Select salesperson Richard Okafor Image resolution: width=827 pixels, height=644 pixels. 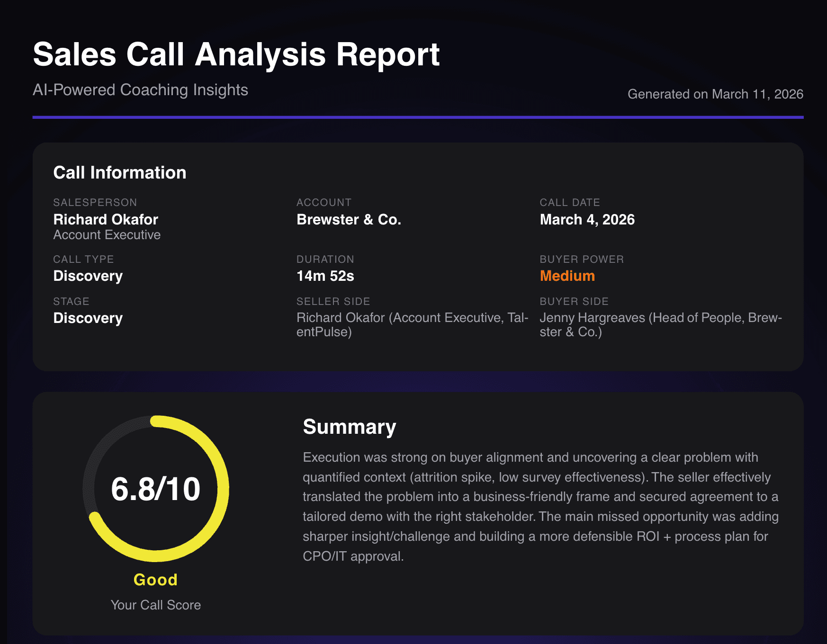106,219
